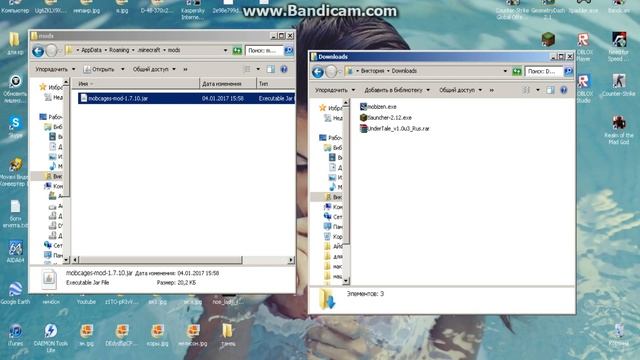The width and height of the screenshot is (640, 360).
Task: Sort by Тип column header
Action: 276,84
